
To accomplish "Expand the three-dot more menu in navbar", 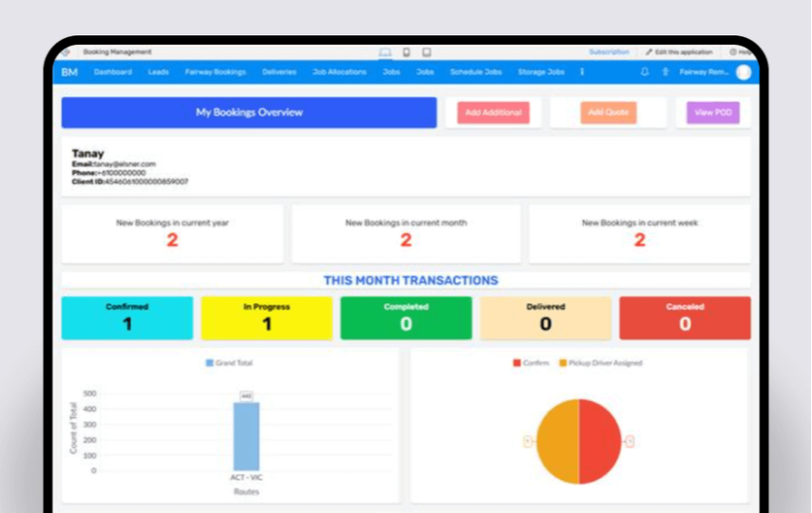I will pyautogui.click(x=581, y=72).
